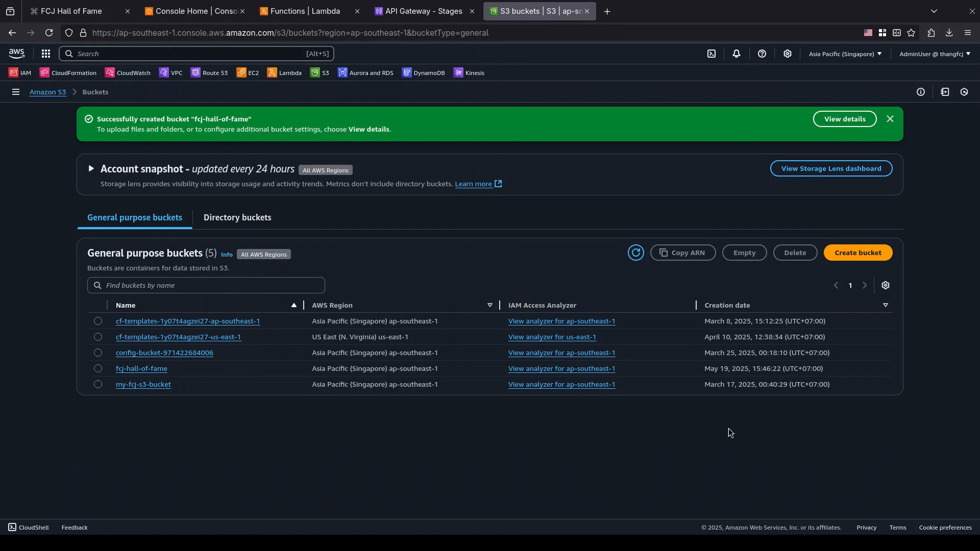Open EC2 shortcut
980x551 pixels.
[x=248, y=73]
